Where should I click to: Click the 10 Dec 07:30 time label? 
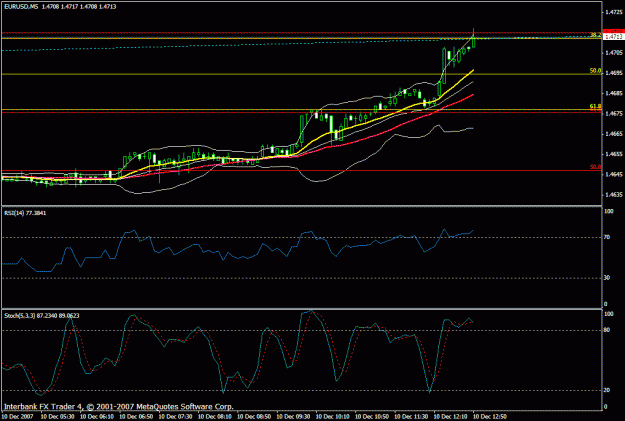(x=175, y=417)
